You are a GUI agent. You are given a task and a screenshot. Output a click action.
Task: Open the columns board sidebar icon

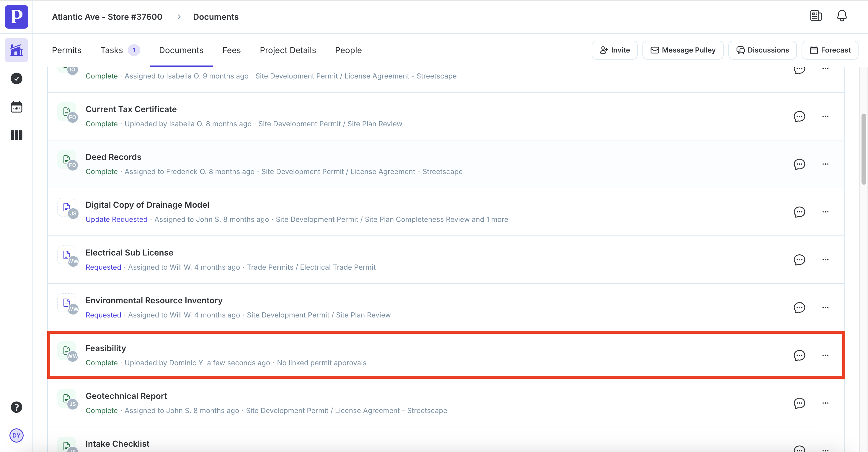[x=16, y=135]
